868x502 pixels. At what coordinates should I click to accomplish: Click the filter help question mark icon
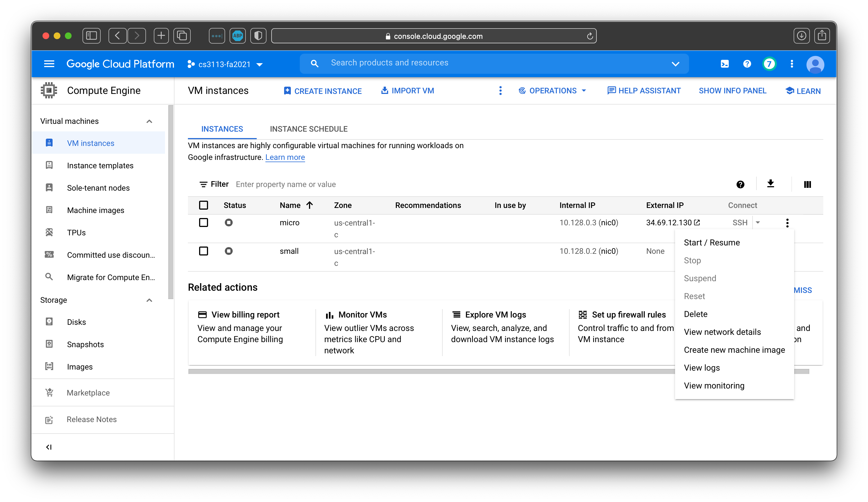[x=740, y=184]
